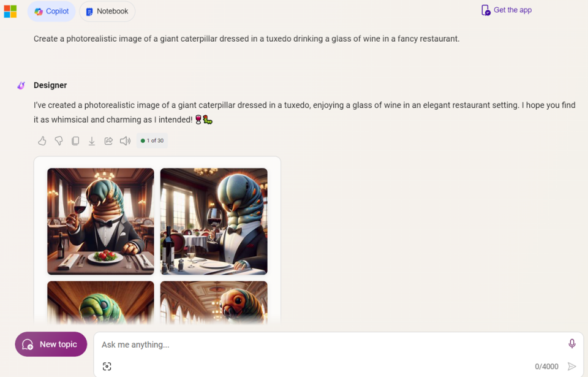The height and width of the screenshot is (377, 588).
Task: Copy the response with the copy icon
Action: pyautogui.click(x=75, y=141)
